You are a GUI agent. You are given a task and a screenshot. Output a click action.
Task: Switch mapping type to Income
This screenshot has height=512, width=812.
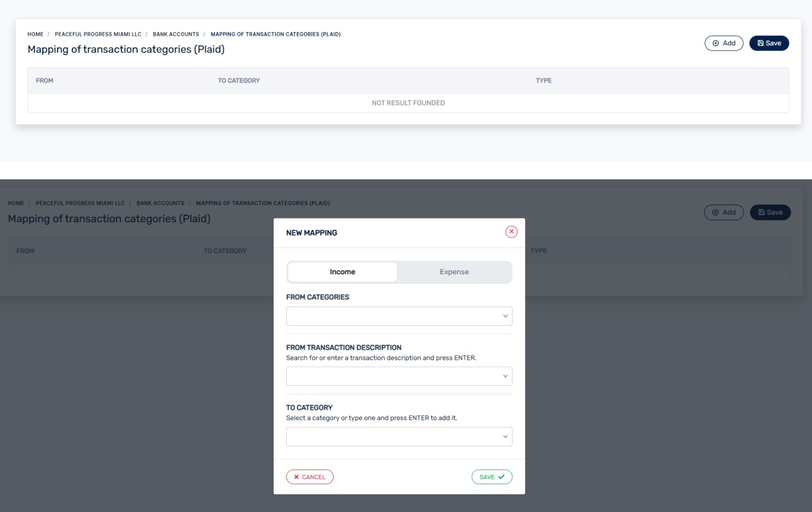coord(342,272)
